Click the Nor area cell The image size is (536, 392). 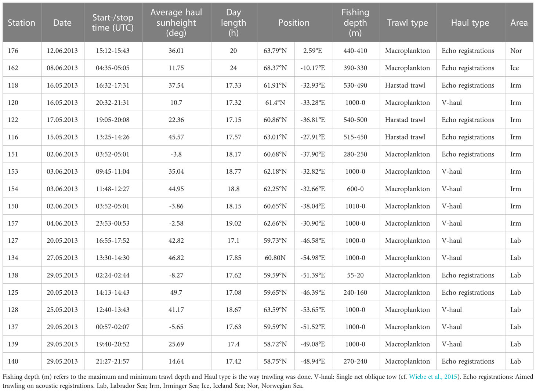pyautogui.click(x=516, y=51)
